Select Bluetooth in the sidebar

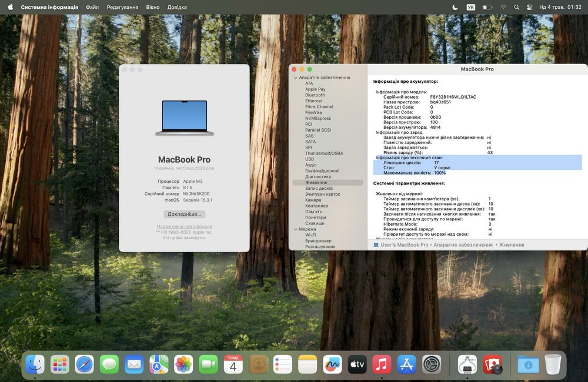(315, 95)
